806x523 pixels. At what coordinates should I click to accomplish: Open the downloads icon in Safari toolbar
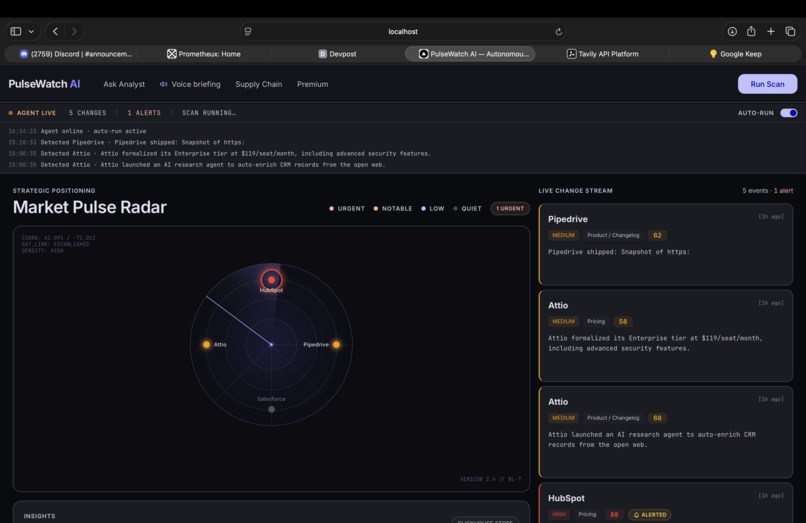(732, 31)
